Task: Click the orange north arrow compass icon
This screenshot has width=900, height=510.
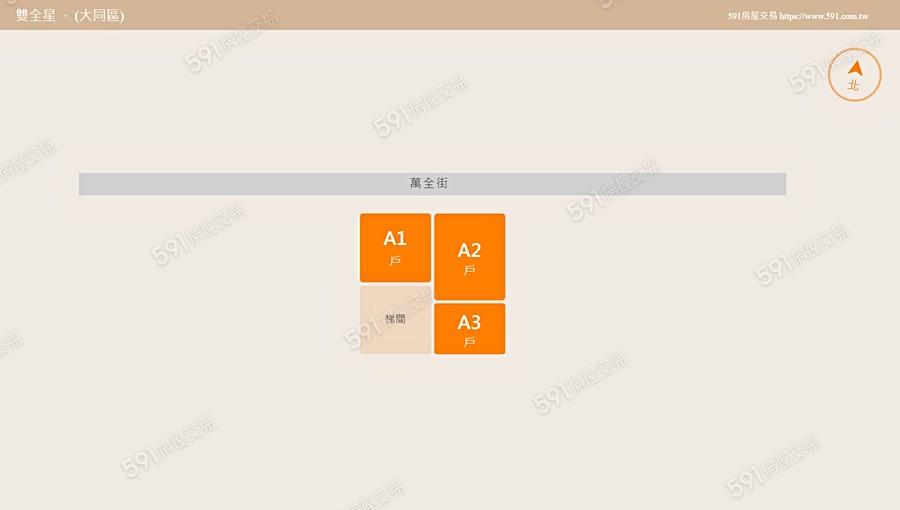Action: (855, 68)
